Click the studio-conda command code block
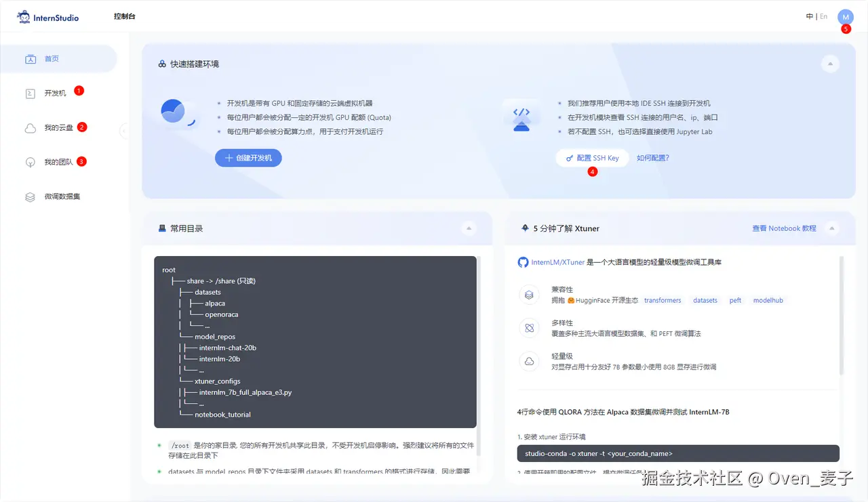868x502 pixels. (678, 453)
